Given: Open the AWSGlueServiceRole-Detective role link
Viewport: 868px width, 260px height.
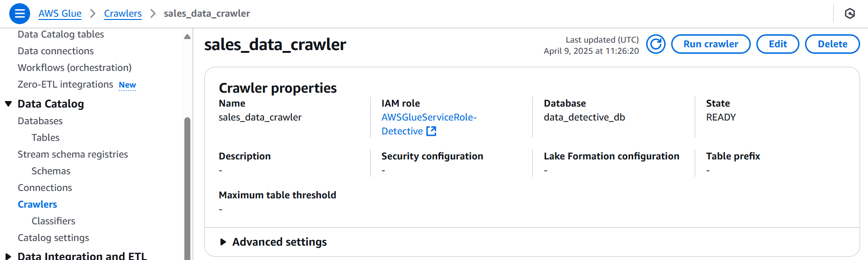Looking at the screenshot, I should [429, 124].
